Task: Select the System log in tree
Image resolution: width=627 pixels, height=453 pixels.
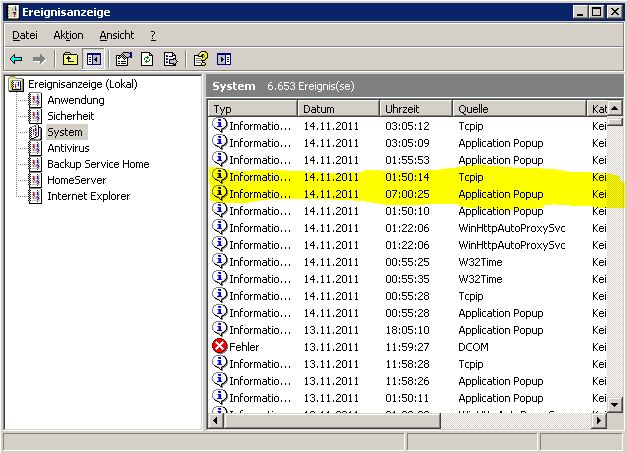Action: 65,132
